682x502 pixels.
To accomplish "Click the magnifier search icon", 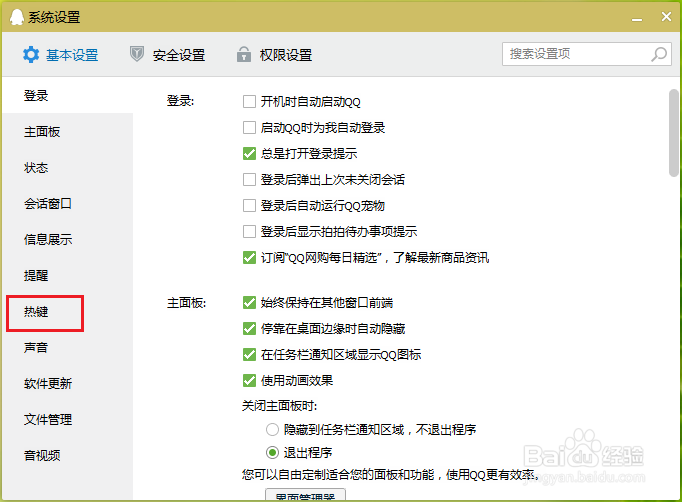I will coord(659,54).
